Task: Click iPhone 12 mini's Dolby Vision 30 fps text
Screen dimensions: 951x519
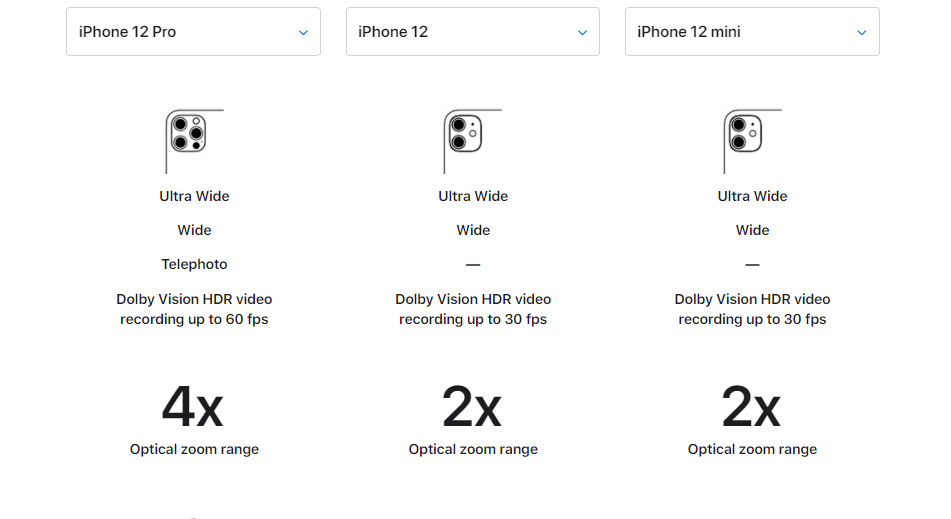Action: pyautogui.click(x=752, y=309)
